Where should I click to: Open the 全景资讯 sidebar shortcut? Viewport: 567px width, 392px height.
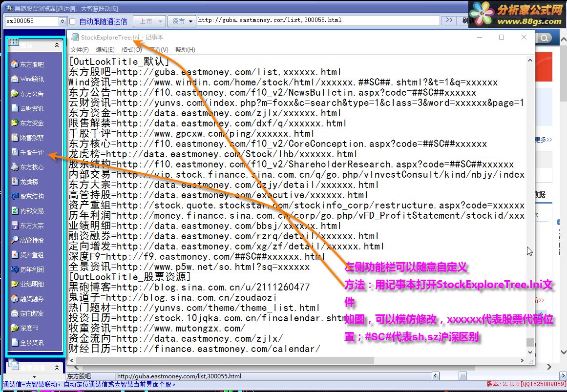[x=27, y=343]
